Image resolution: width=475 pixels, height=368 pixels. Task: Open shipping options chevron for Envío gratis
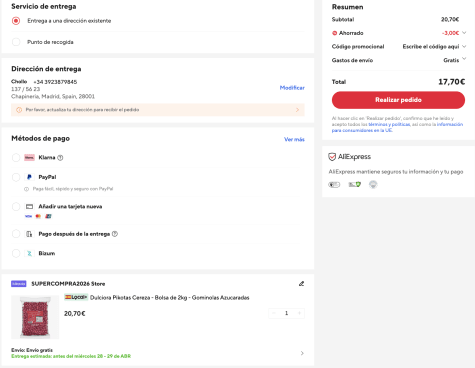(x=302, y=353)
